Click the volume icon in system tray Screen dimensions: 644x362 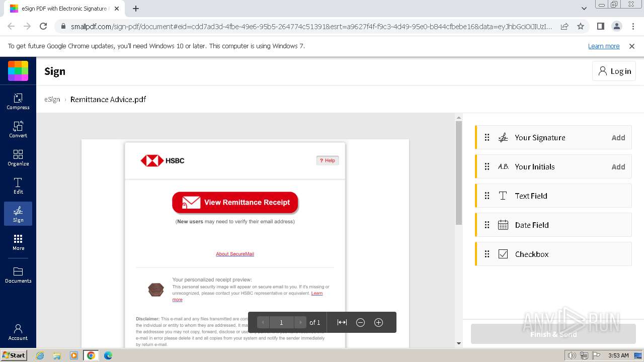point(572,355)
